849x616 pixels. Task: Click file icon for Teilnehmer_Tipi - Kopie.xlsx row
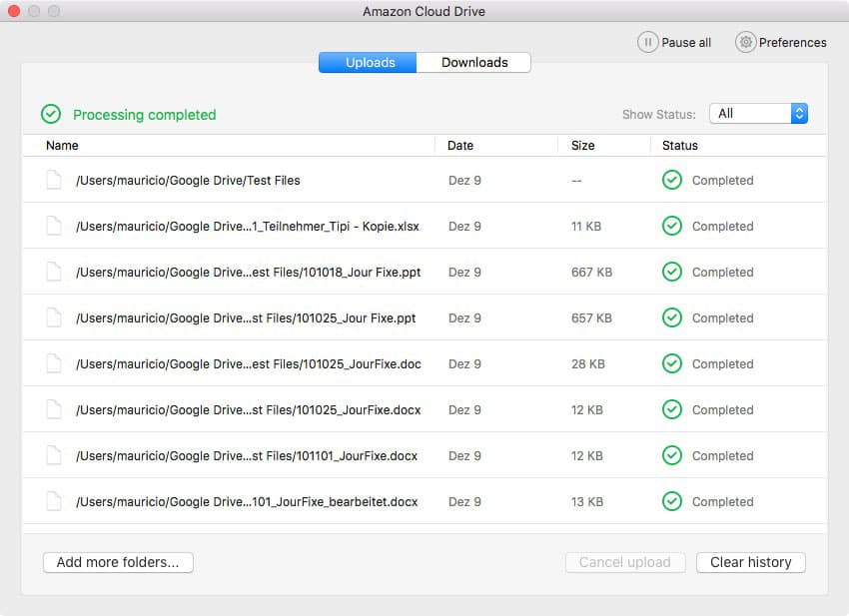pyautogui.click(x=54, y=226)
